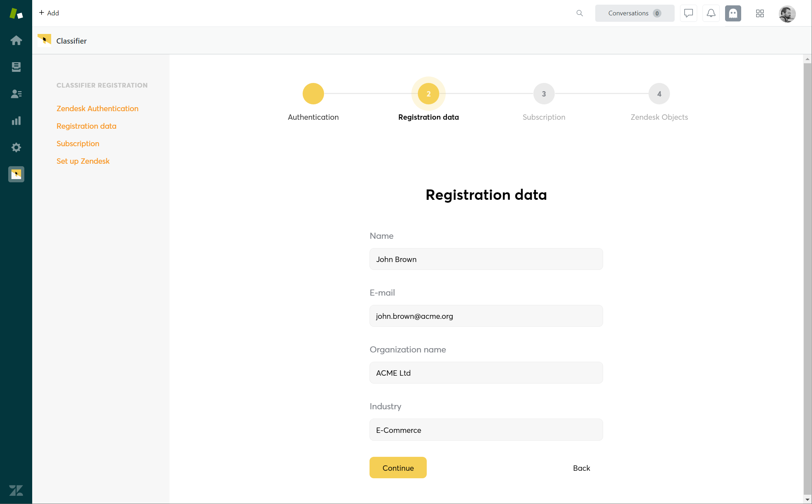Open the user profile avatar
Viewport: 812px width, 504px height.
tap(787, 14)
